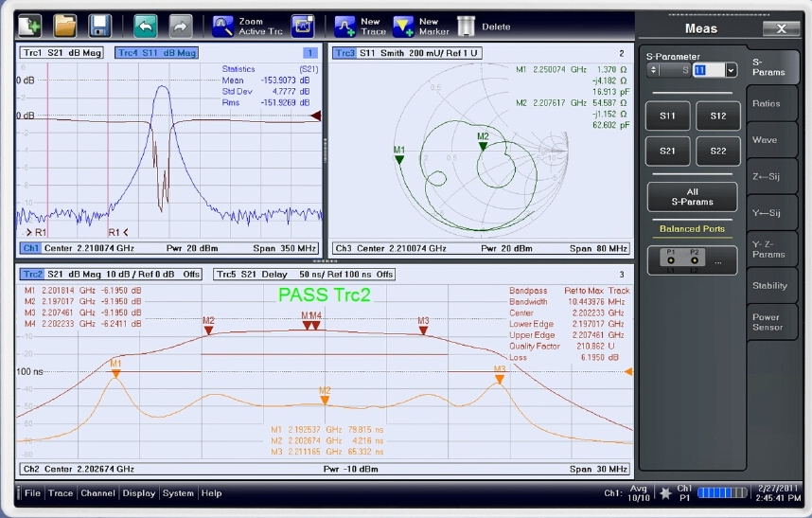Expand the S-Parameter value dropdown arrow

pos(731,70)
